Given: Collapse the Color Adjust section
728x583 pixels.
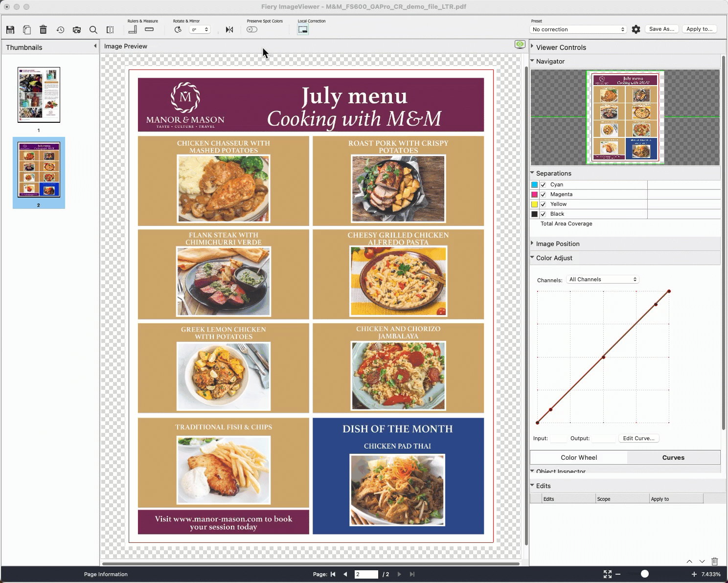Looking at the screenshot, I should pyautogui.click(x=532, y=257).
